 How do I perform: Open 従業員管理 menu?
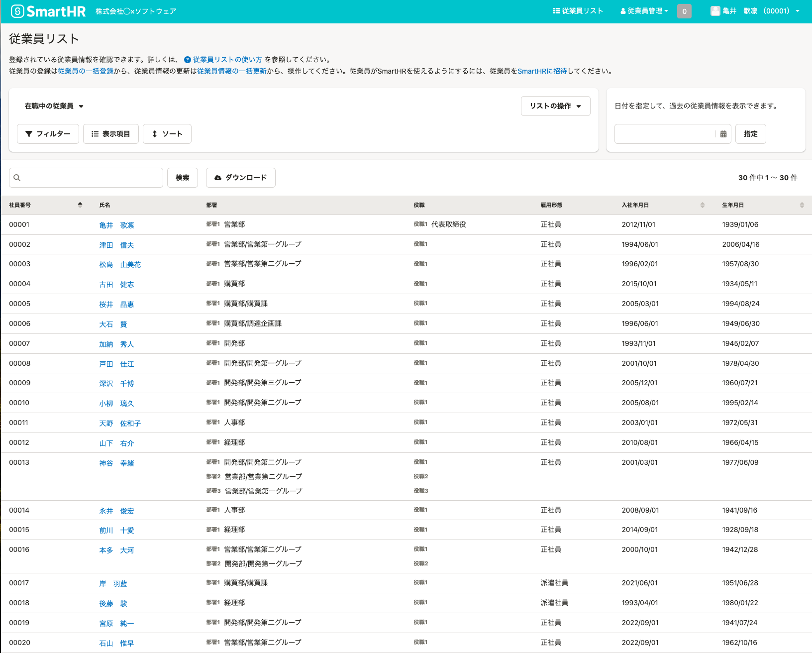(644, 11)
